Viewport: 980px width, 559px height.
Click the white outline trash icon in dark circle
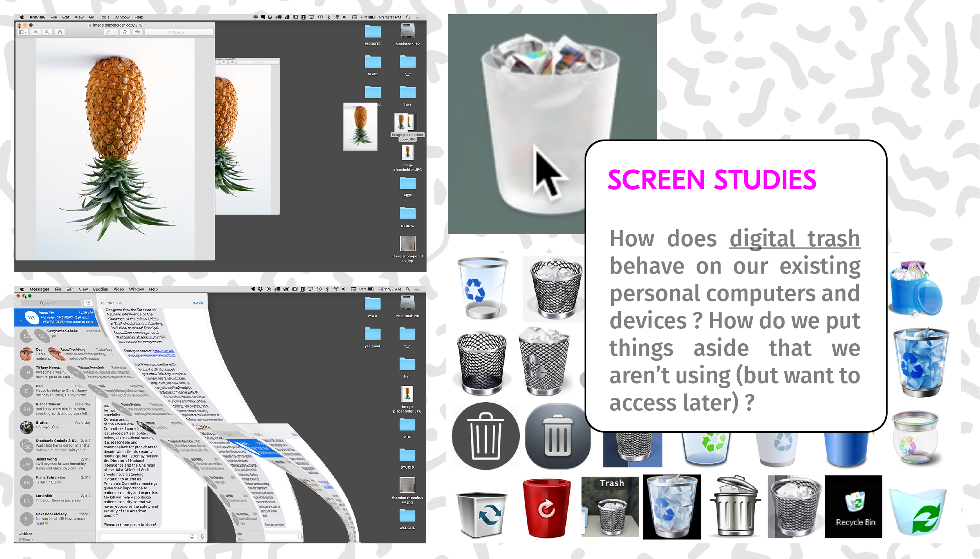[x=486, y=436]
